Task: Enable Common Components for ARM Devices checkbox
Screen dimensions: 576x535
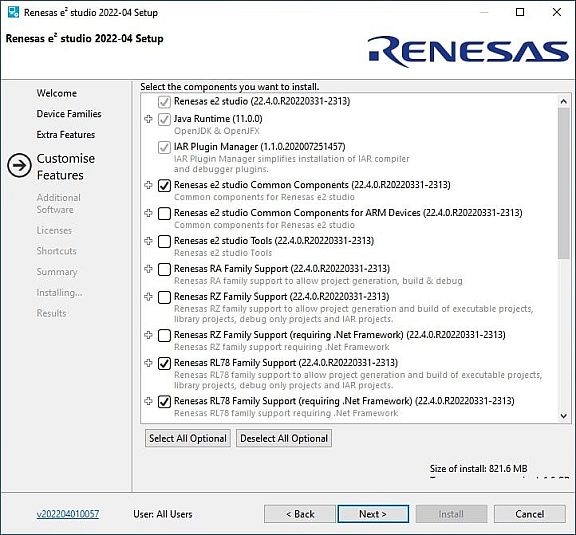Action: click(x=164, y=213)
